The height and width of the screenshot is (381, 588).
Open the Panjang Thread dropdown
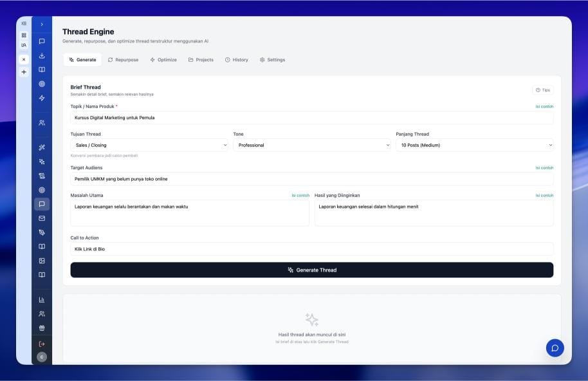pyautogui.click(x=474, y=145)
